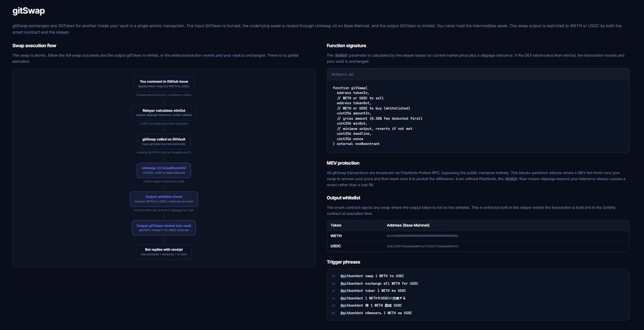Select the 'gitSwap called on GitVault' node
Image resolution: width=644 pixels, height=330 pixels.
[x=164, y=141]
